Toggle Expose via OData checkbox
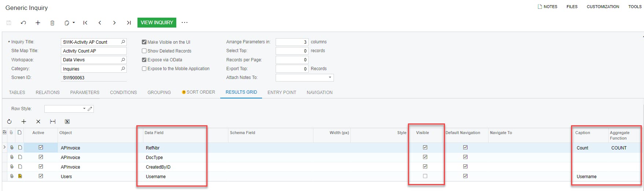644x191 pixels. [x=144, y=60]
